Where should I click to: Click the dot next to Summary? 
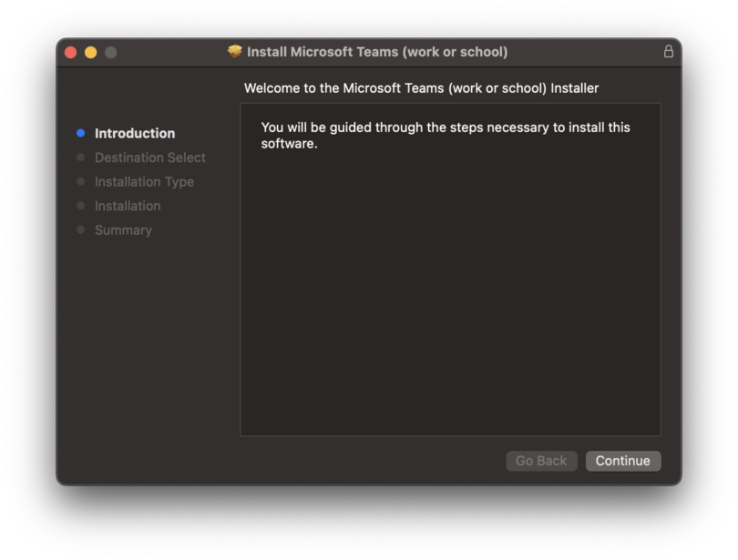click(81, 229)
